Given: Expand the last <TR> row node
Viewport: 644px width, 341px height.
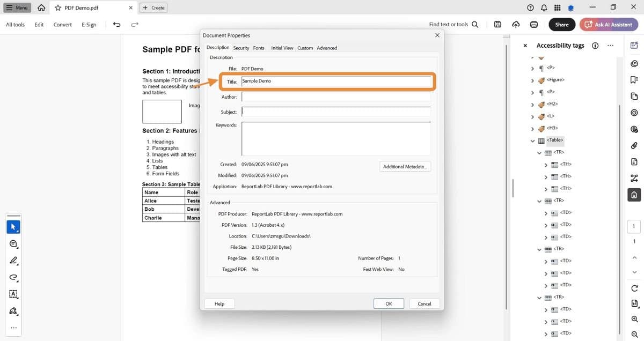Looking at the screenshot, I should pos(539,297).
